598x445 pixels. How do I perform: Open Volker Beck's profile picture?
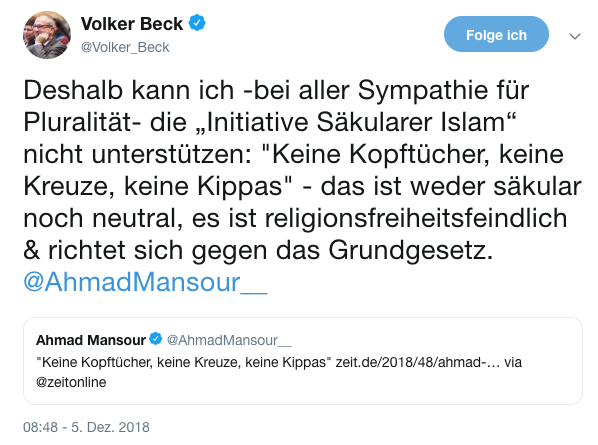(47, 35)
